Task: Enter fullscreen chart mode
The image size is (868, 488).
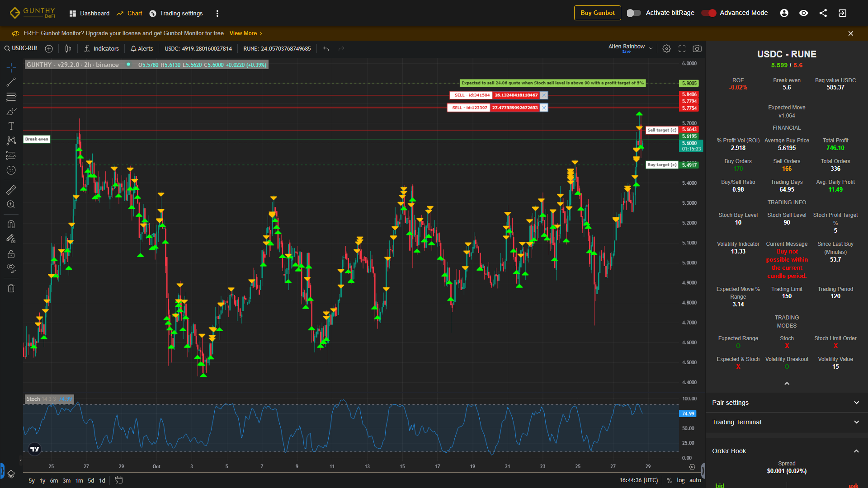Action: (x=682, y=49)
